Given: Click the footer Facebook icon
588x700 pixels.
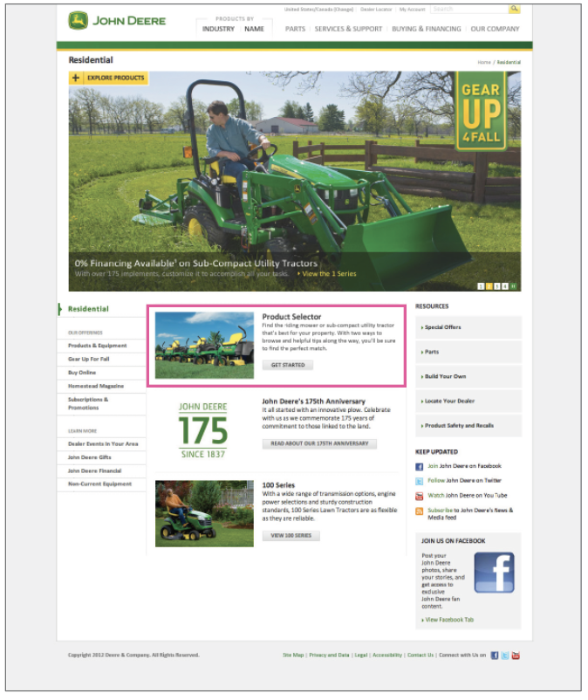Looking at the screenshot, I should pyautogui.click(x=495, y=655).
